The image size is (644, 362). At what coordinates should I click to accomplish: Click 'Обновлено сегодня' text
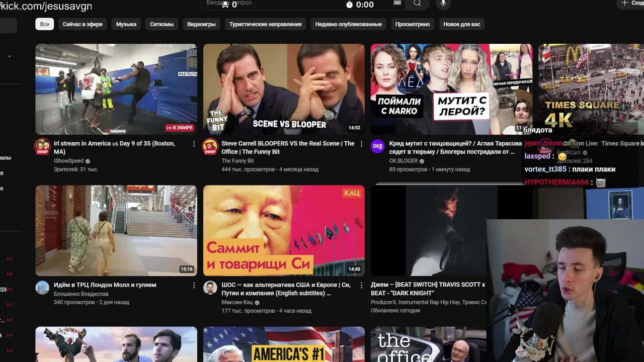point(395,310)
